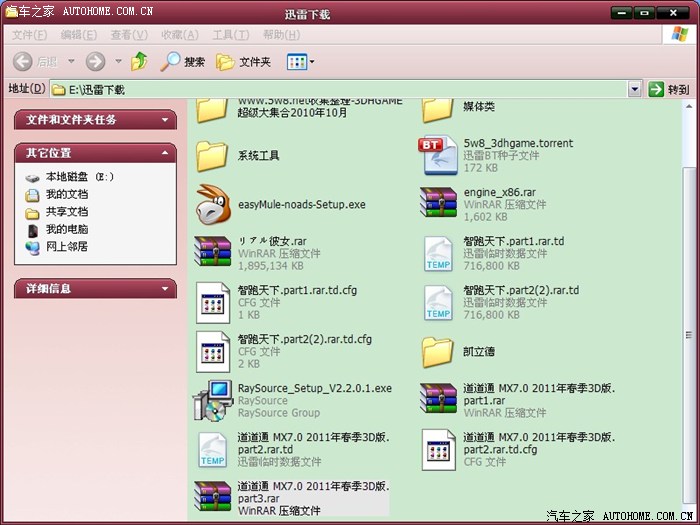This screenshot has width=700, height=525.
Task: Click the file name engine_x86.rar
Action: point(500,192)
